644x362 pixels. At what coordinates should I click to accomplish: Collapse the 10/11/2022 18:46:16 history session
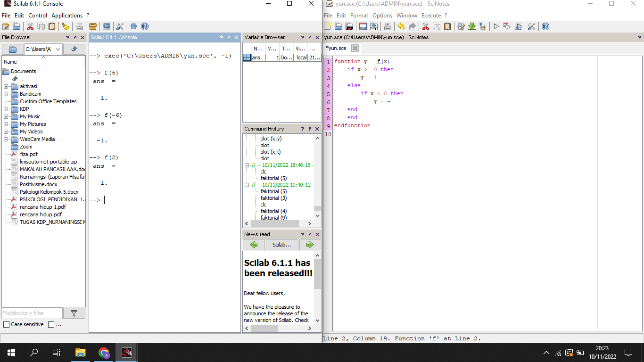point(247,165)
